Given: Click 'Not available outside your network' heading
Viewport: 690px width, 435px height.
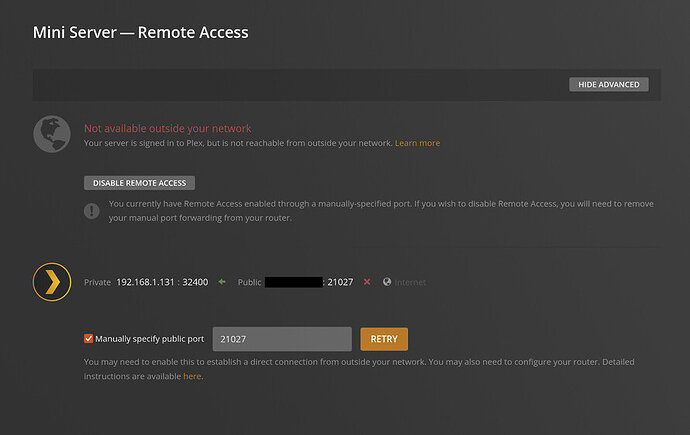Looking at the screenshot, I should pyautogui.click(x=168, y=128).
